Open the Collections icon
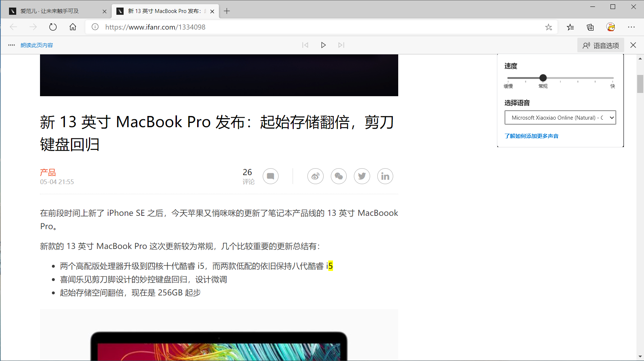The image size is (644, 361). click(590, 27)
